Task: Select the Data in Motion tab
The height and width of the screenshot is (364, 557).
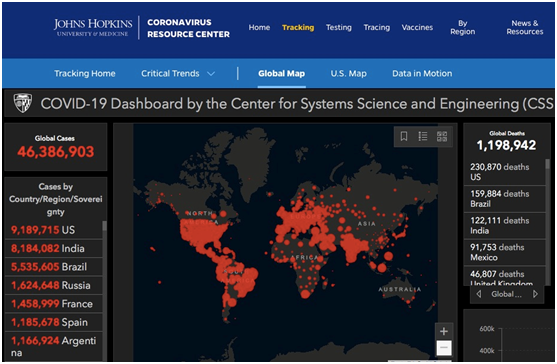Action: click(422, 74)
